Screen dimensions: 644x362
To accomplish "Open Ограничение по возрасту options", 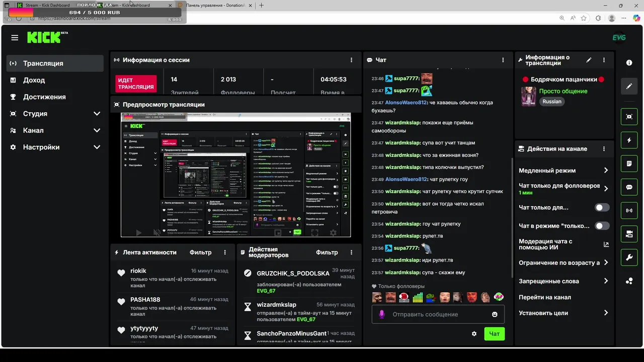I will click(564, 262).
